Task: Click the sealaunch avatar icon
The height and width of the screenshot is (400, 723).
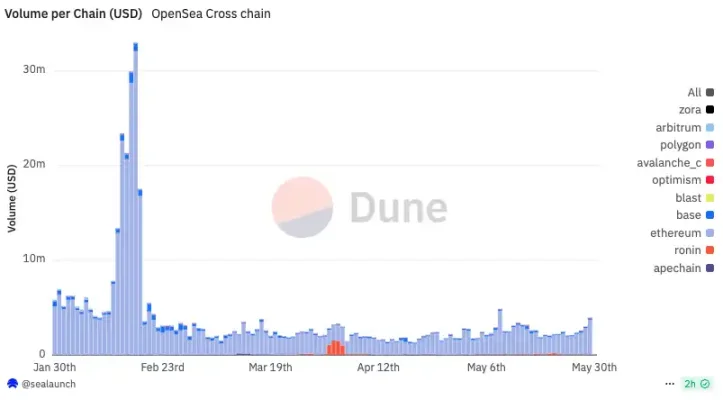Action: 12,383
